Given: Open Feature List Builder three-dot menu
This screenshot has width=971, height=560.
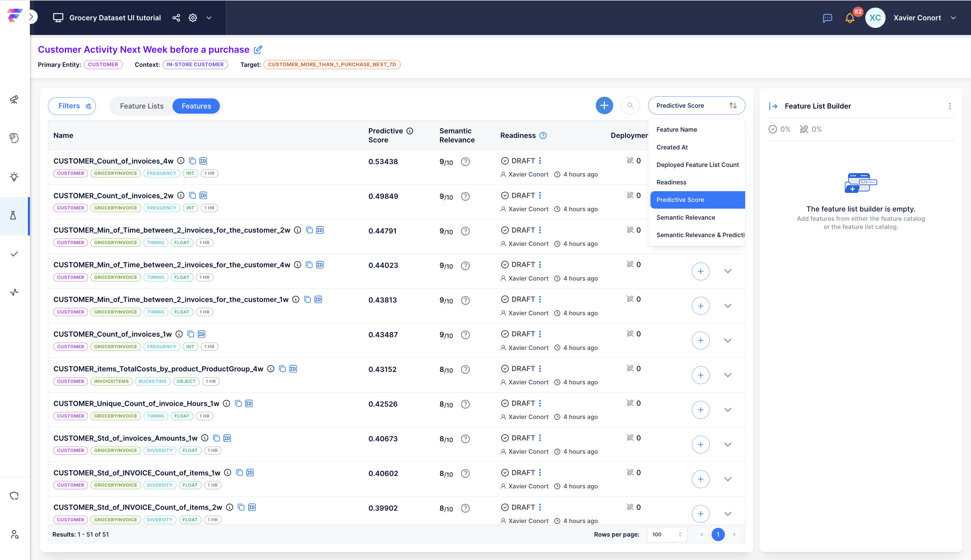Looking at the screenshot, I should tap(950, 106).
